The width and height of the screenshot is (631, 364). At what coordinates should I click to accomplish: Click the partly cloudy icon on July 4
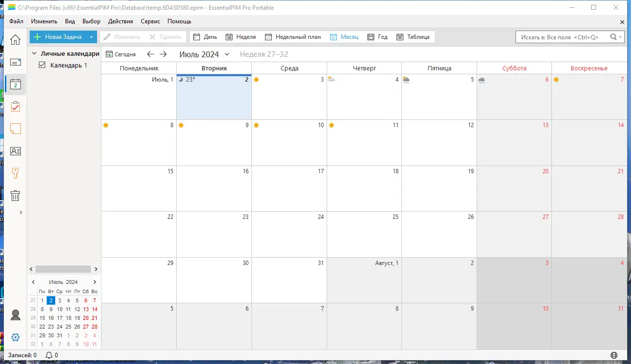pyautogui.click(x=332, y=80)
